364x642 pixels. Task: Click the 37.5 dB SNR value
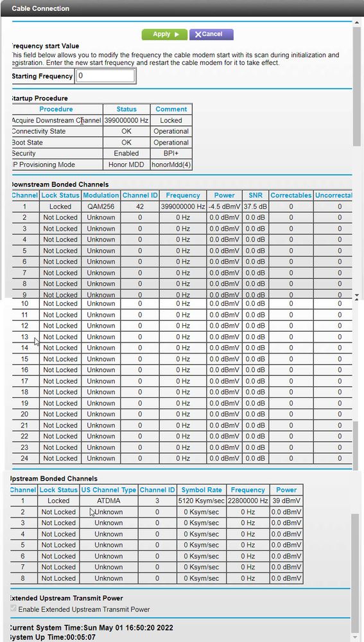click(256, 206)
